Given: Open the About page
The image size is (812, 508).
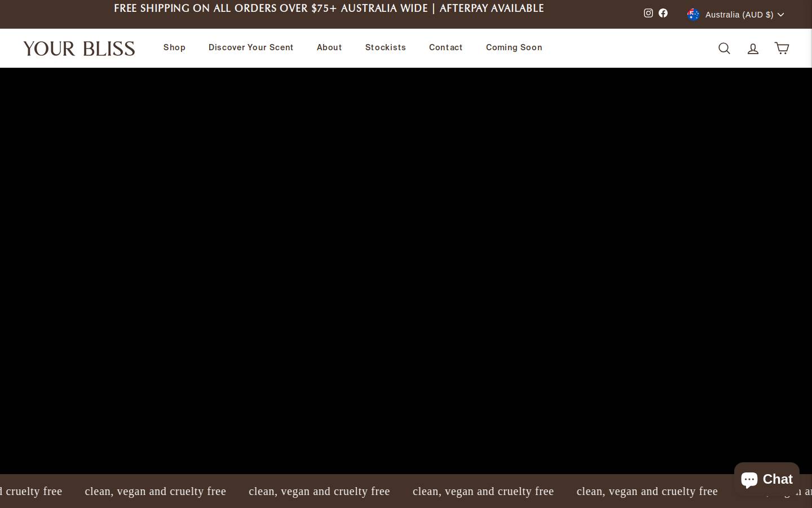Looking at the screenshot, I should click(x=329, y=47).
